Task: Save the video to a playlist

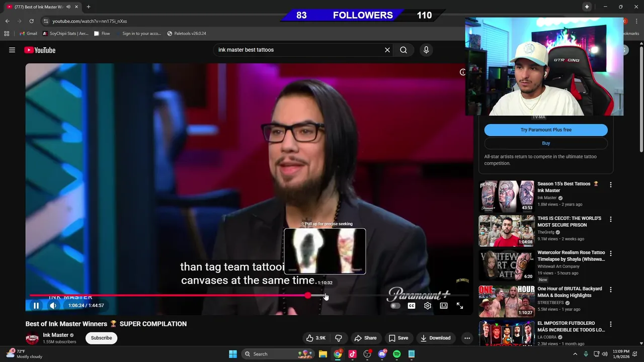Action: tap(398, 338)
